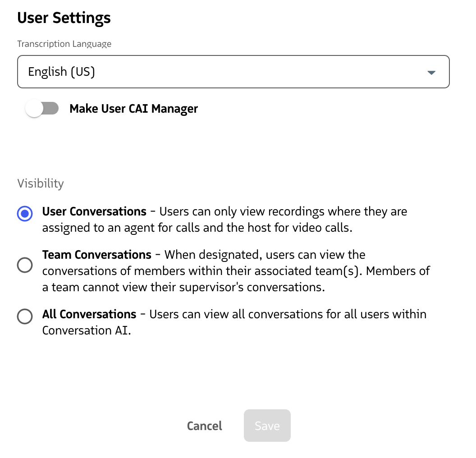Image resolution: width=476 pixels, height=458 pixels.
Task: Click the unselected Team Conversations radio circle
Action: (25, 265)
